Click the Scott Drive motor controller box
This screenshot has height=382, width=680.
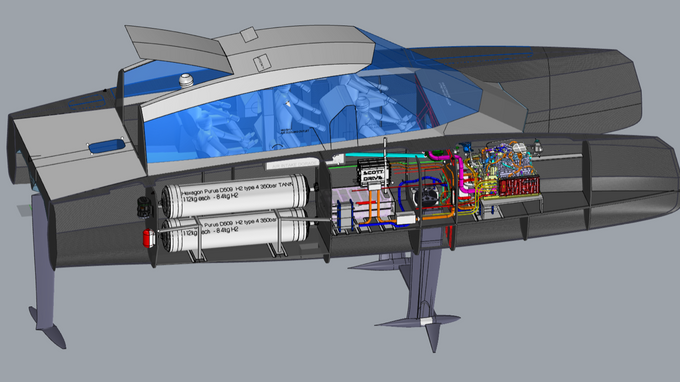click(373, 173)
